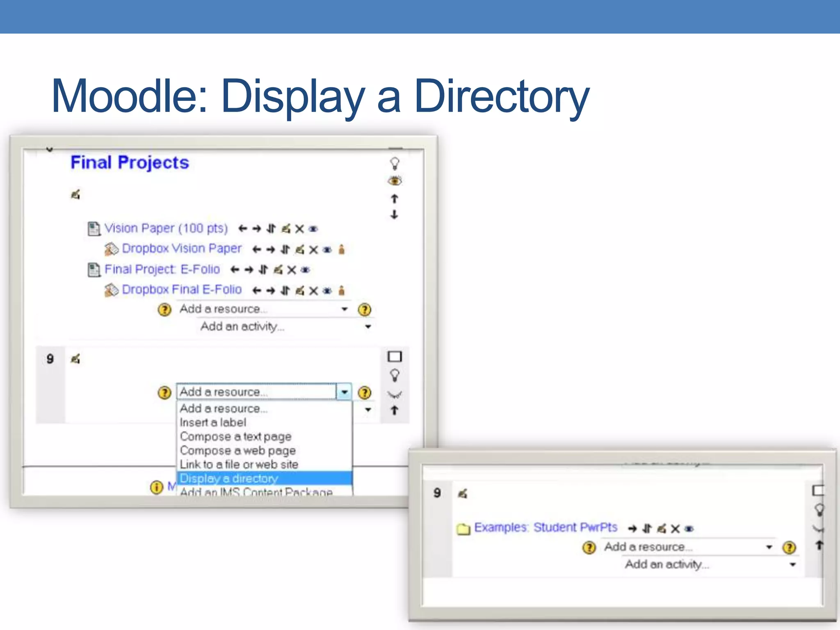
Task: Delete the Final Project: E-Folio resource
Action: (x=292, y=270)
